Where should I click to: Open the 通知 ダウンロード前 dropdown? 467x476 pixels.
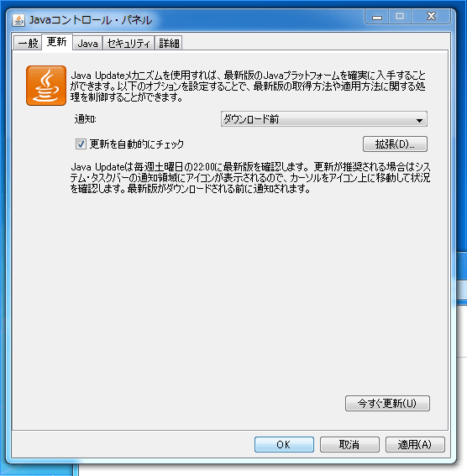(x=324, y=119)
